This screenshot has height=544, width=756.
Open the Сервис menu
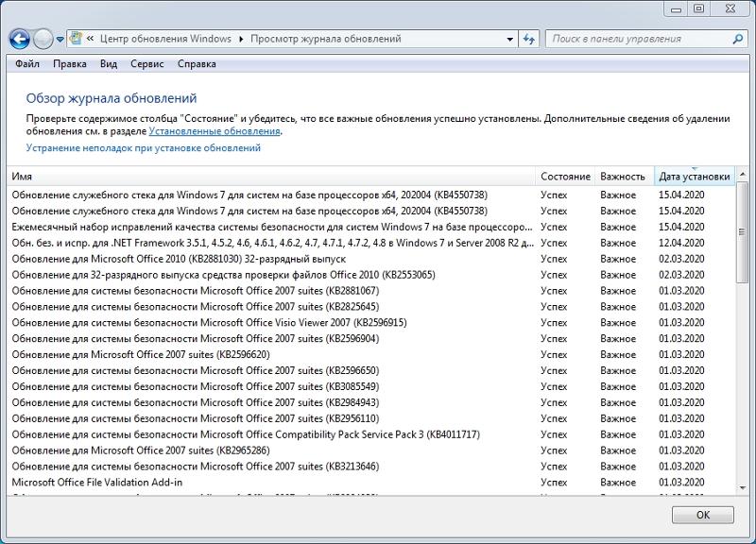click(147, 63)
